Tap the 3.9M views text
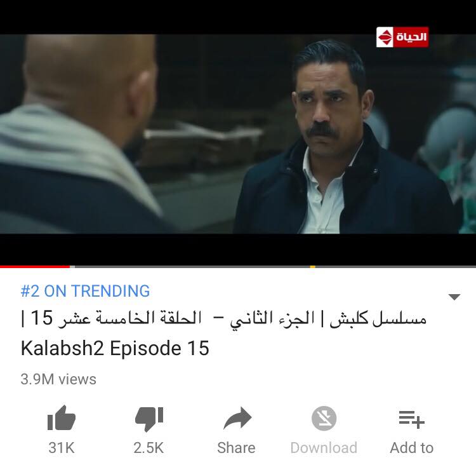The image size is (476, 472). tap(58, 379)
